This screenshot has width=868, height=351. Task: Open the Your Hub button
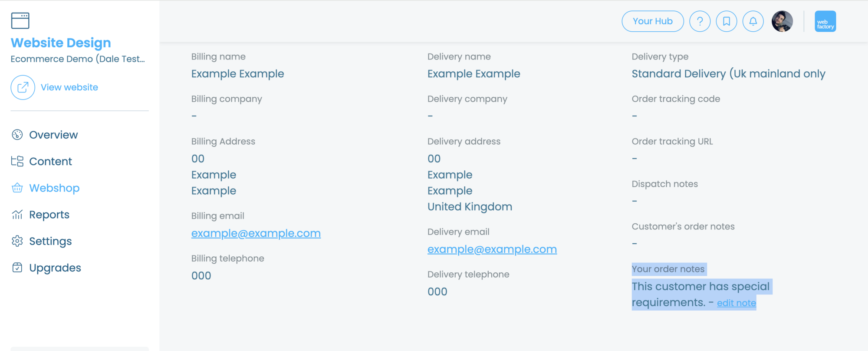click(652, 21)
